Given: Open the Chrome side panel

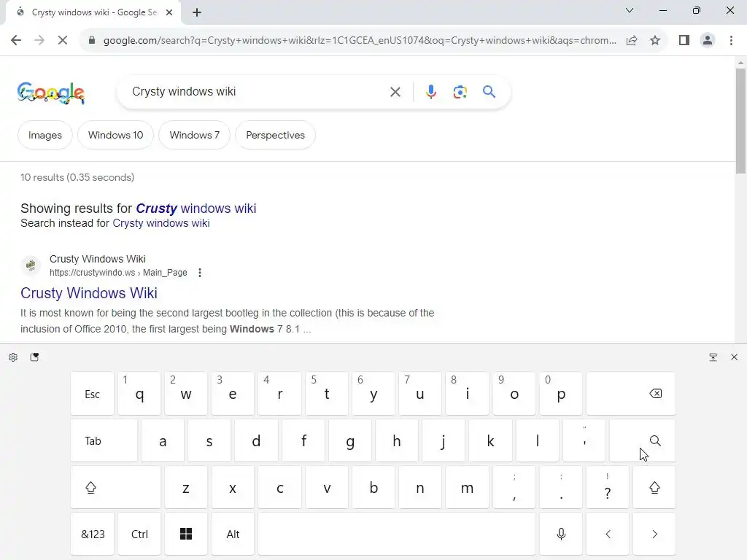Looking at the screenshot, I should 684,41.
